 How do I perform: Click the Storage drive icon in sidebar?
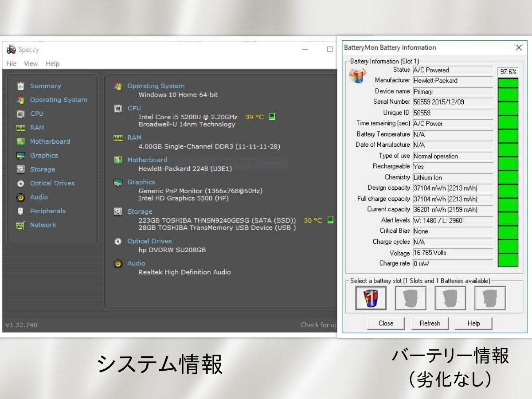coord(20,169)
